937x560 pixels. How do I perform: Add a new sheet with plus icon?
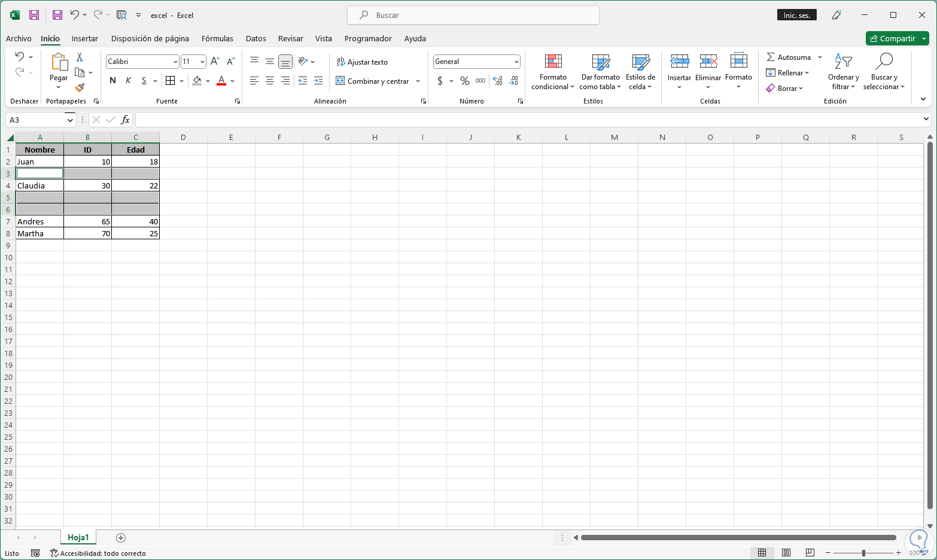pos(121,538)
